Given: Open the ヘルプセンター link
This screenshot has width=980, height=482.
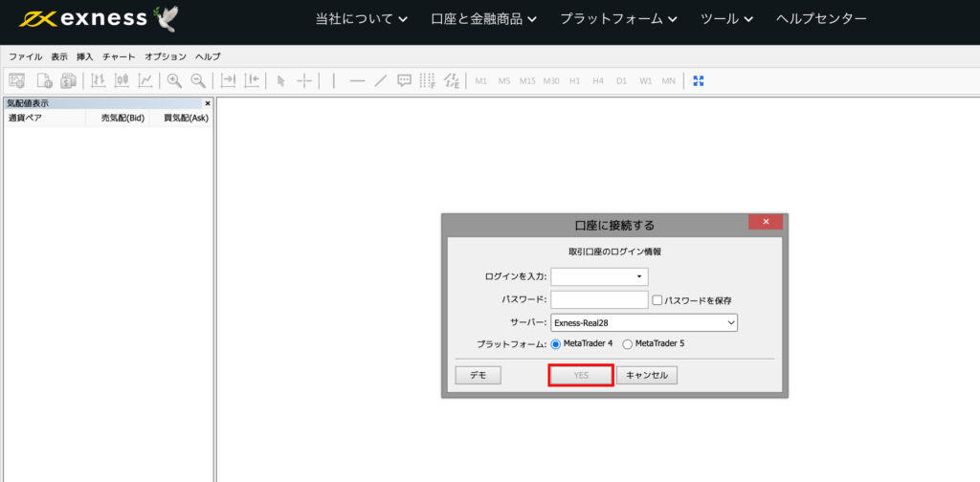Looking at the screenshot, I should click(x=821, y=19).
